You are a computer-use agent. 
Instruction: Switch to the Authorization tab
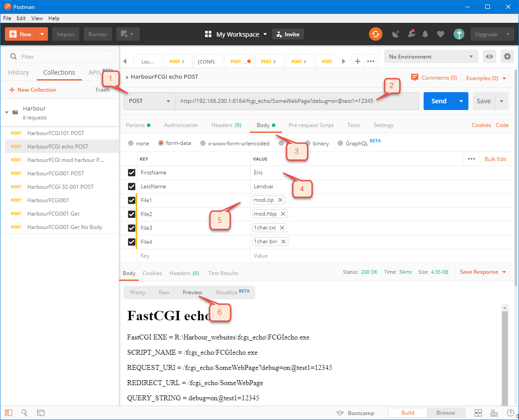click(x=180, y=125)
